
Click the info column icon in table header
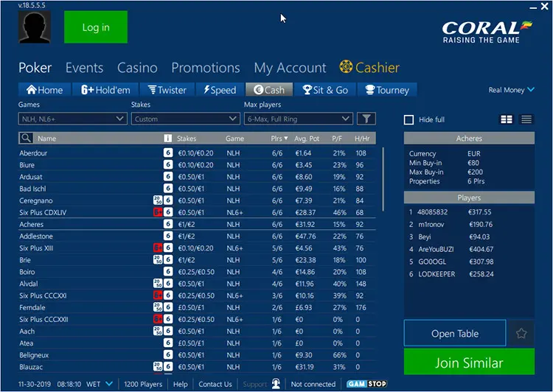167,138
